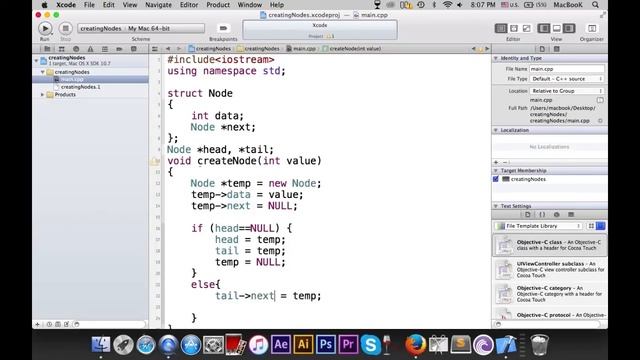Click main.cpp in the jump bar

click(301, 49)
